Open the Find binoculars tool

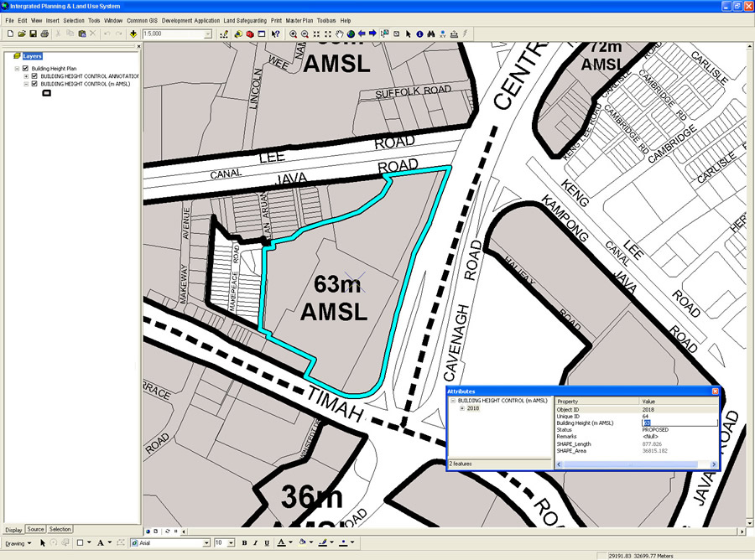[x=431, y=34]
